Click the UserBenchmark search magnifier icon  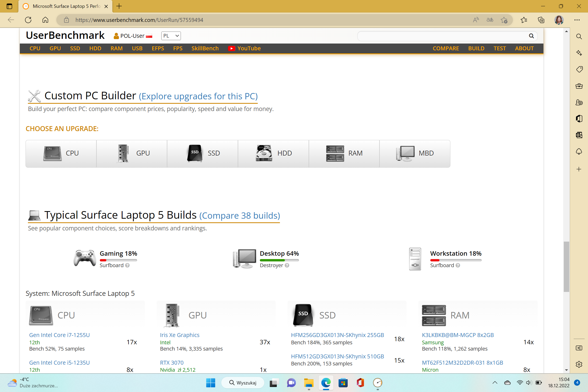[531, 36]
